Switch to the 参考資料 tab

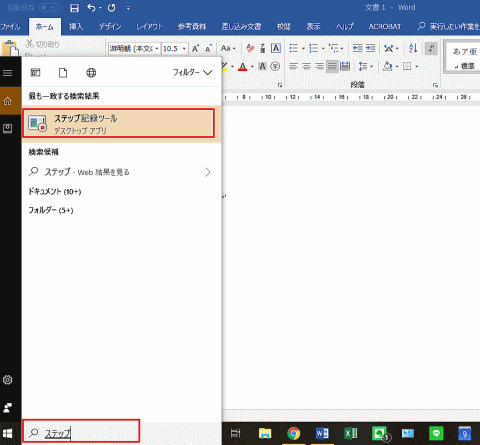click(x=192, y=27)
